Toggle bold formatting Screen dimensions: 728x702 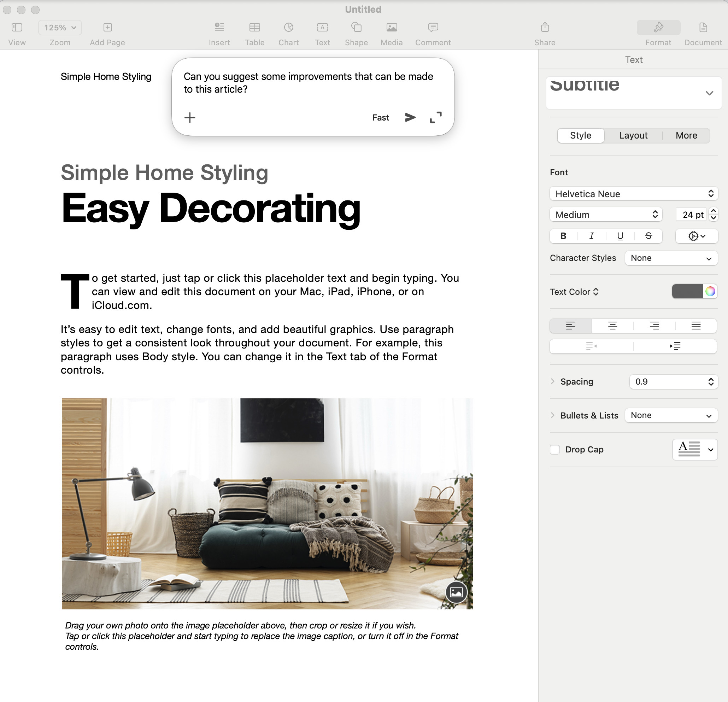point(563,236)
